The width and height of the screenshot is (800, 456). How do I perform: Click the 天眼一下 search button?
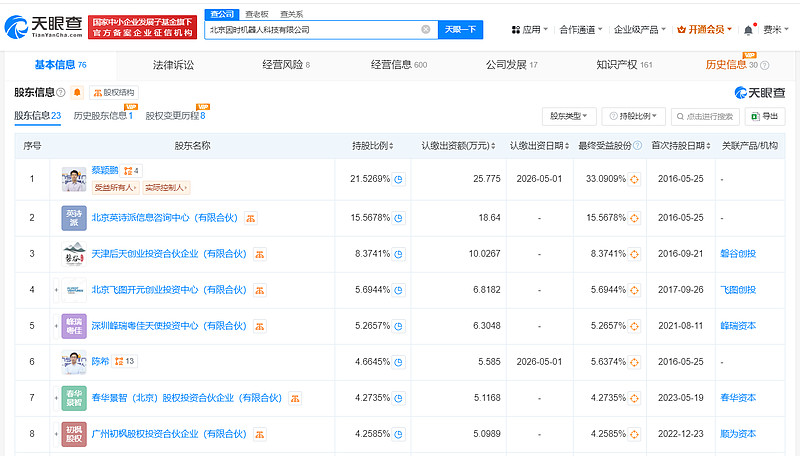pyautogui.click(x=460, y=30)
